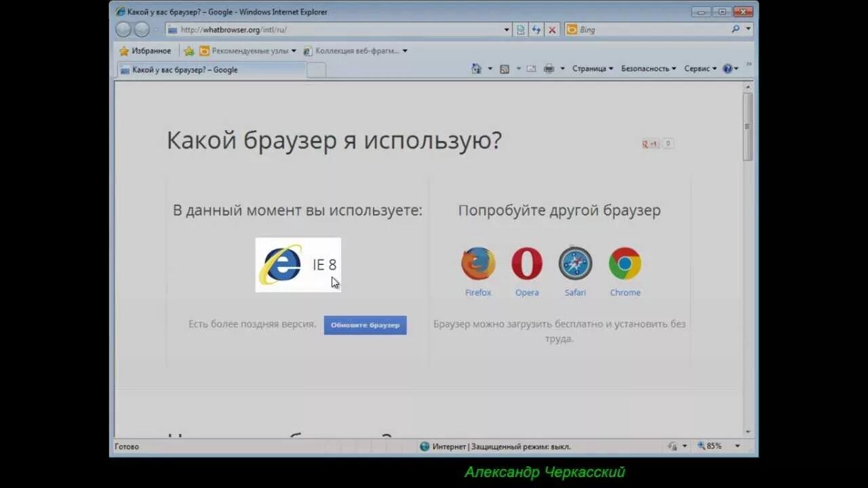Click the Add to Favorites Bar icon
Image resolution: width=868 pixels, height=488 pixels.
tap(189, 51)
